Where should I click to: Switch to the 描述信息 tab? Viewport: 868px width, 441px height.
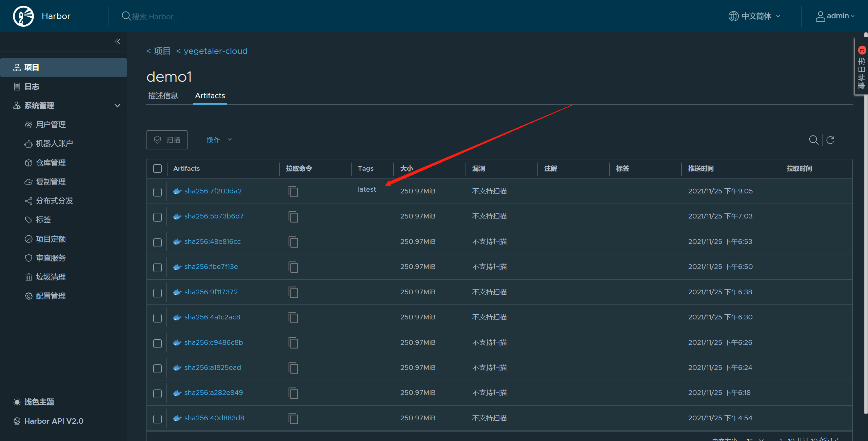pos(163,96)
